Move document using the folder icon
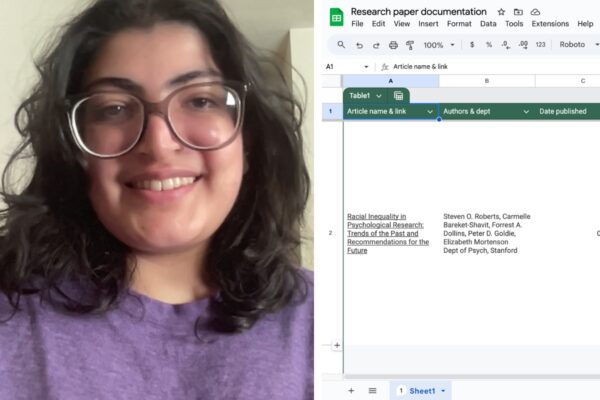Image resolution: width=600 pixels, height=400 pixels. 518,12
